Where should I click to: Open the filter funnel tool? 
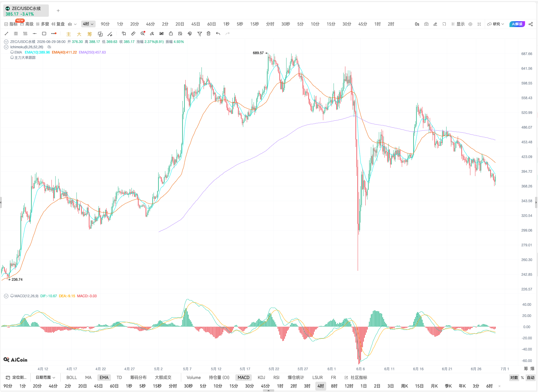200,34
